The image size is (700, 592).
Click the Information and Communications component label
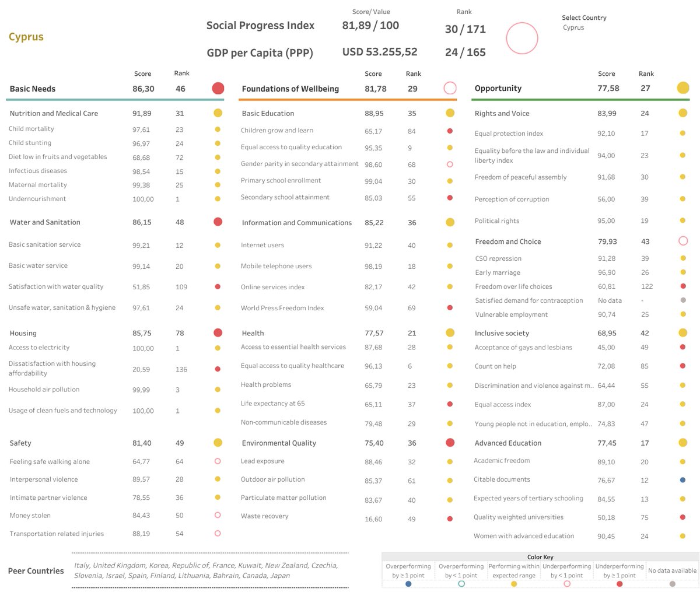[x=297, y=223]
